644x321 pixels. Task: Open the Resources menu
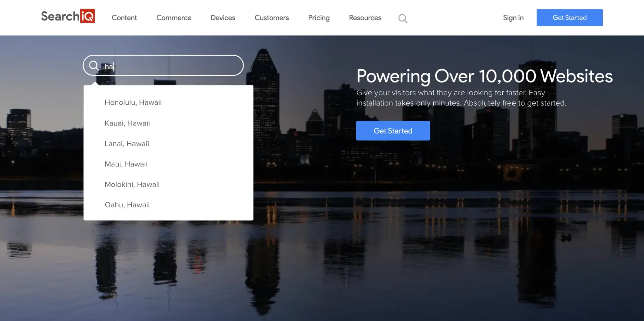click(365, 18)
